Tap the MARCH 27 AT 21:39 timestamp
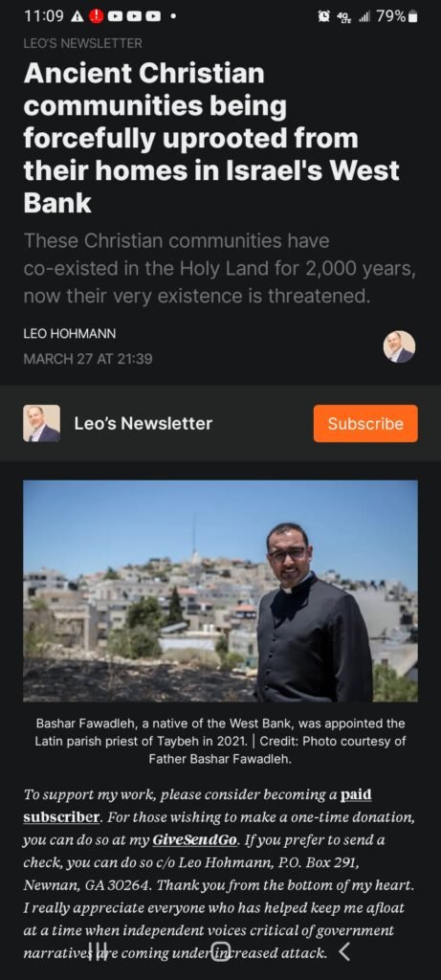Viewport: 441px width, 980px height. [87, 359]
